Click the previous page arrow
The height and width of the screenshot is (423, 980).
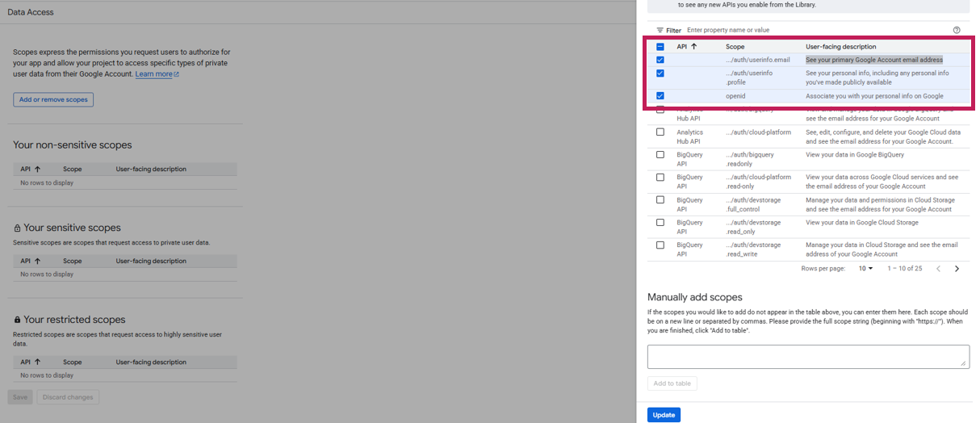tap(938, 269)
